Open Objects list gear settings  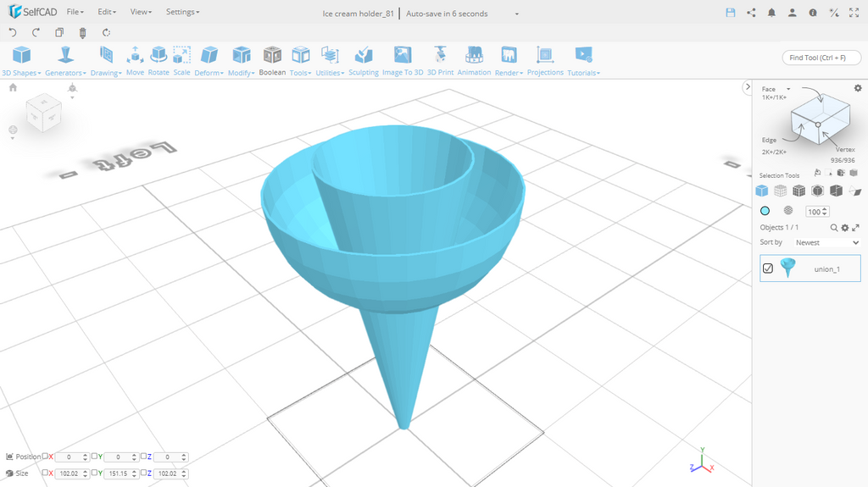845,228
